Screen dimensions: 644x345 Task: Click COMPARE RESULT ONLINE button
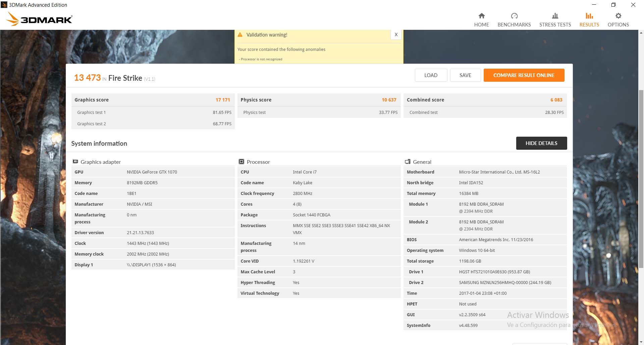(x=524, y=75)
